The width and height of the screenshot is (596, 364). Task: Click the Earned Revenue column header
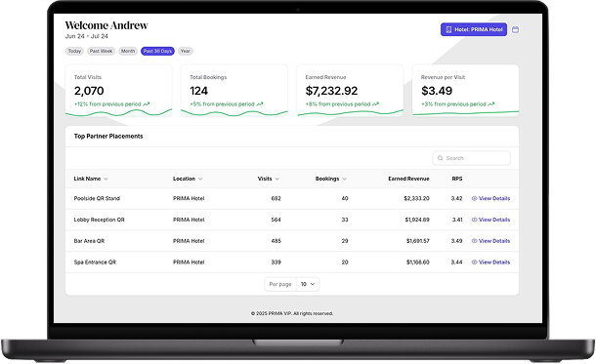[408, 179]
